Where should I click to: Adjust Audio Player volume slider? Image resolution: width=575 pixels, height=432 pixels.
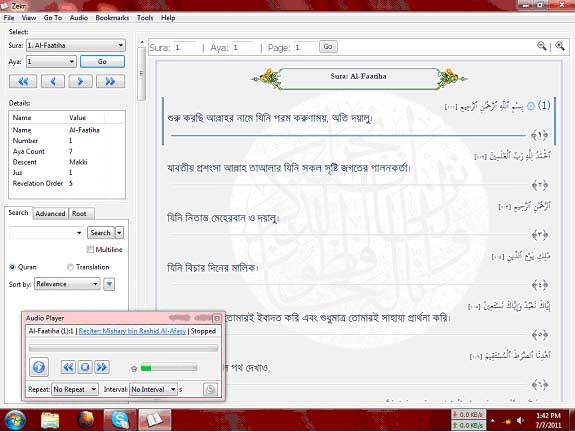[169, 367]
